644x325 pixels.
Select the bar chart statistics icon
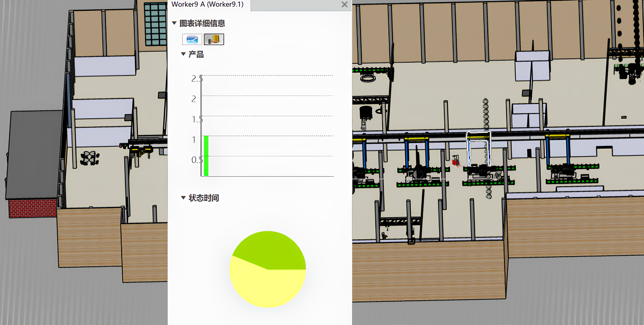click(x=214, y=39)
